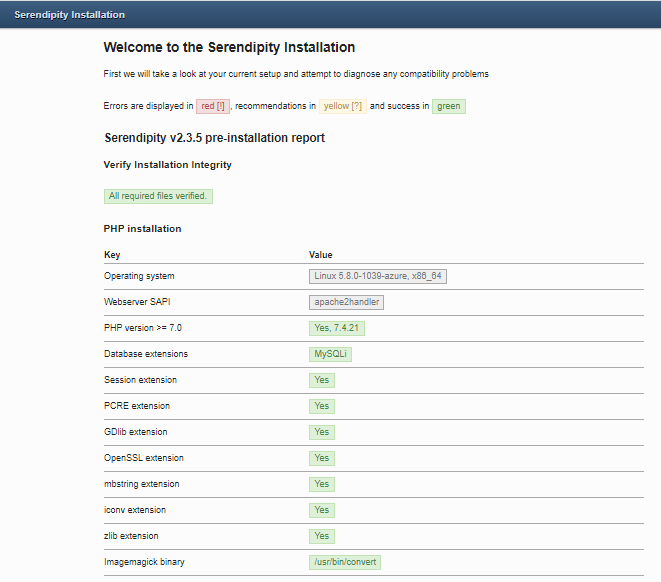Click the yellow [?] recommendation legend badge
This screenshot has width=661, height=582.
click(343, 106)
